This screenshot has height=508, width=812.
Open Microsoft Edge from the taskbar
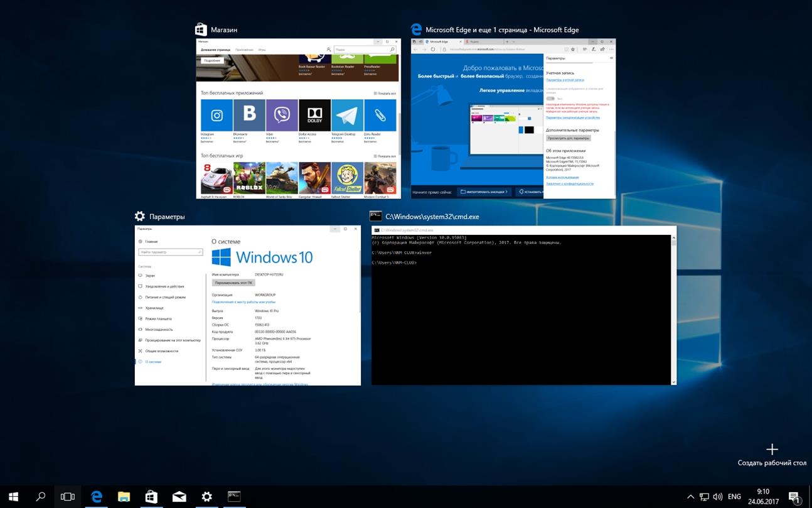96,496
